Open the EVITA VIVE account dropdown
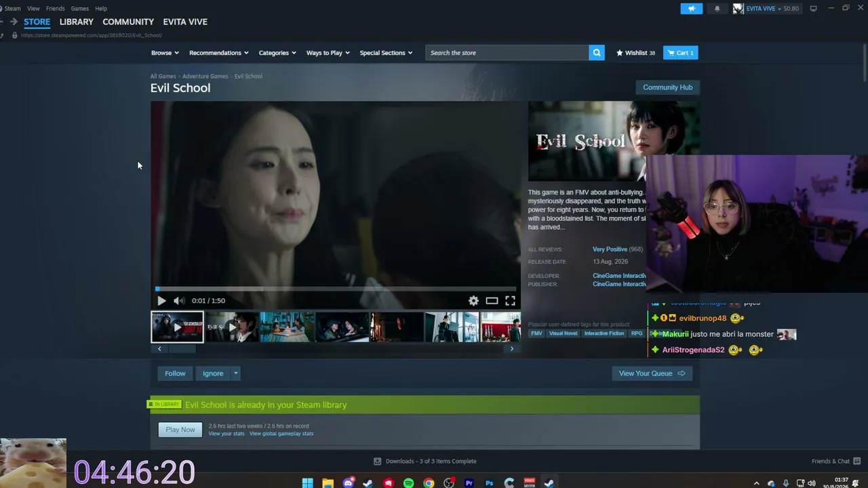This screenshot has width=868, height=488. point(766,9)
